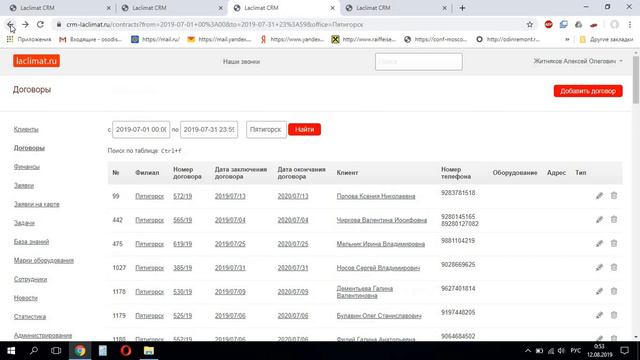Image resolution: width=640 pixels, height=360 pixels.
Task: Edit contract 385/19 with pencil icon
Action: [599, 267]
